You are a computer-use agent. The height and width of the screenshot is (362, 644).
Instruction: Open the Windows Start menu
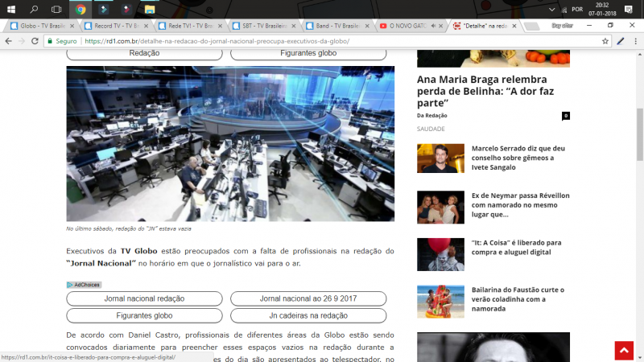coord(11,9)
